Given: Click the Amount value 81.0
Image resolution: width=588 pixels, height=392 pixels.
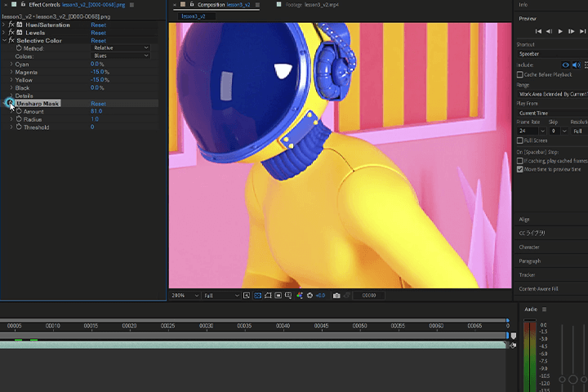Looking at the screenshot, I should [96, 111].
